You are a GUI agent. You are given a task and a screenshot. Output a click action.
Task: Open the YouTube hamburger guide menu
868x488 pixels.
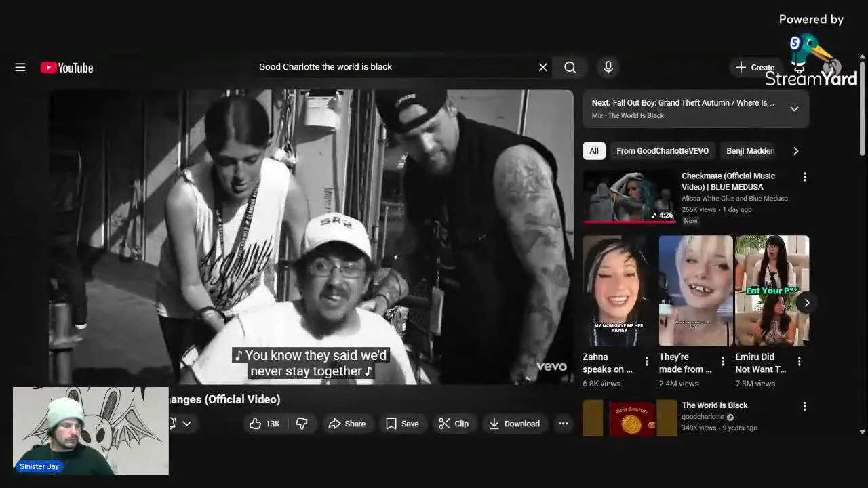20,67
